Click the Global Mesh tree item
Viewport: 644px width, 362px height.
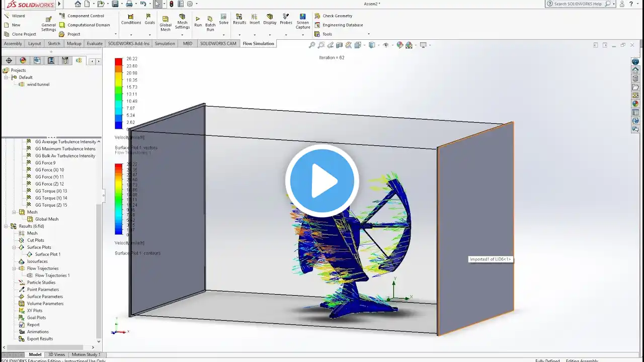[x=43, y=219]
